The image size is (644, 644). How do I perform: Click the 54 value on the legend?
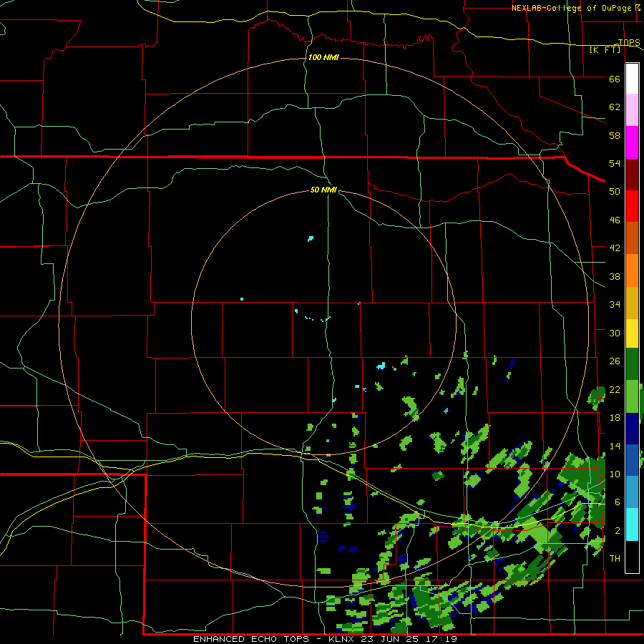click(615, 163)
